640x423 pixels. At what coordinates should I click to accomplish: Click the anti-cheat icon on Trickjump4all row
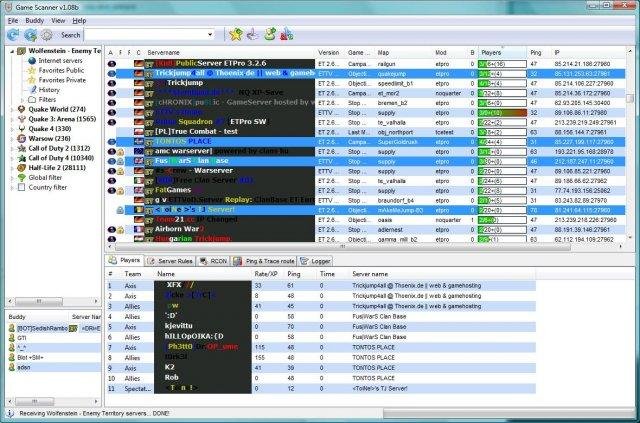click(x=111, y=73)
